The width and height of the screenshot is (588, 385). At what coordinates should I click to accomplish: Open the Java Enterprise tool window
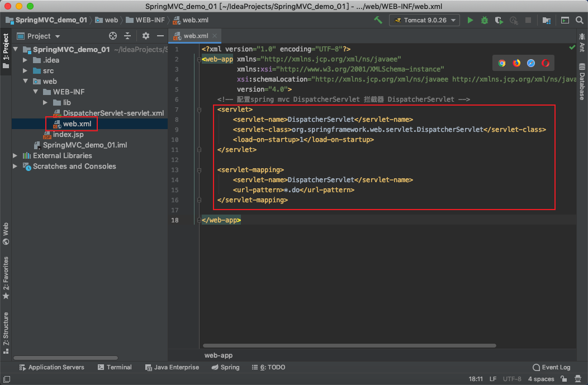coord(172,367)
